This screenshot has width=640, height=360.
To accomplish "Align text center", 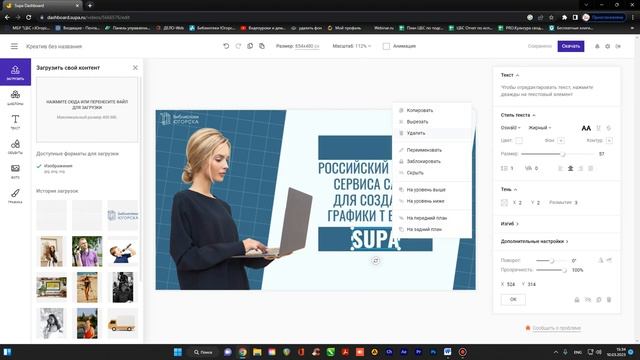I will (571, 168).
